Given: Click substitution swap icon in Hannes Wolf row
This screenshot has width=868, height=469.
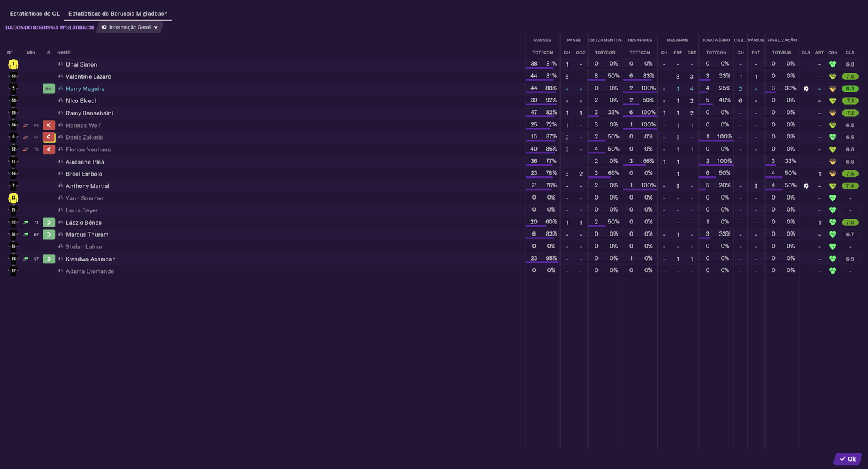Looking at the screenshot, I should click(x=26, y=125).
